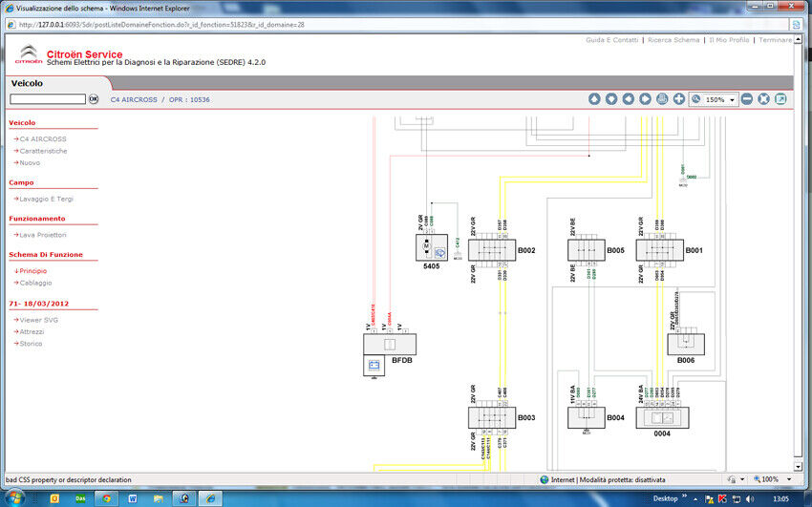This screenshot has height=507, width=812.
Task: Zoom out using the minus icon
Action: pyautogui.click(x=747, y=99)
